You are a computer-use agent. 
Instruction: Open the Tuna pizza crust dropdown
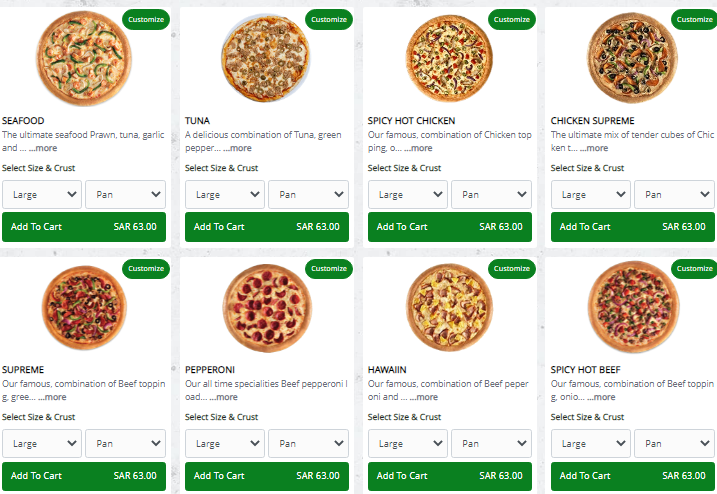pyautogui.click(x=308, y=194)
